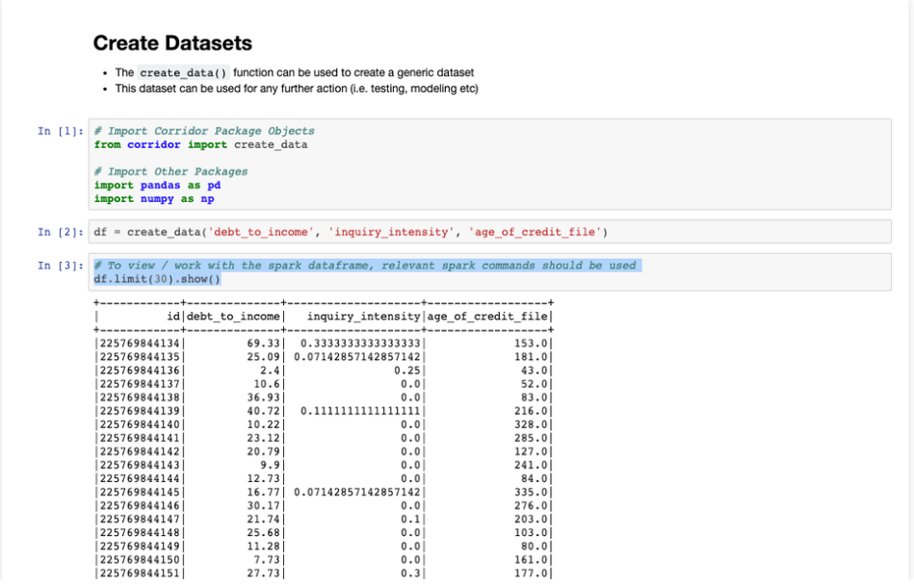Screen dimensions: 914x588
Task: Click the bullet text about testing, modeling
Action: pos(296,89)
